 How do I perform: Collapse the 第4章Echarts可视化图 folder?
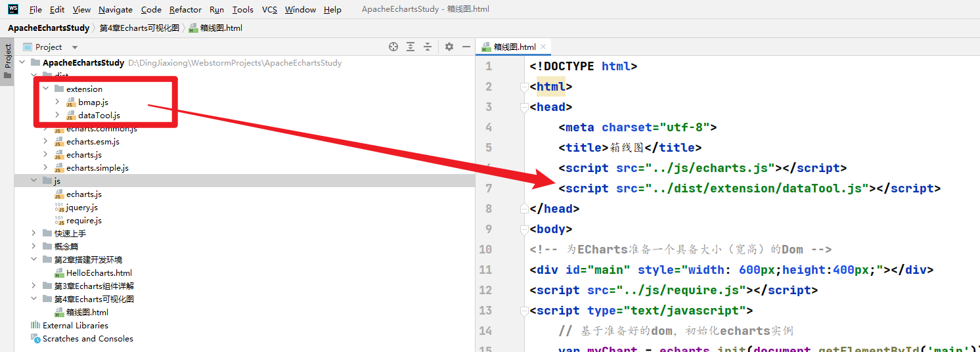34,299
